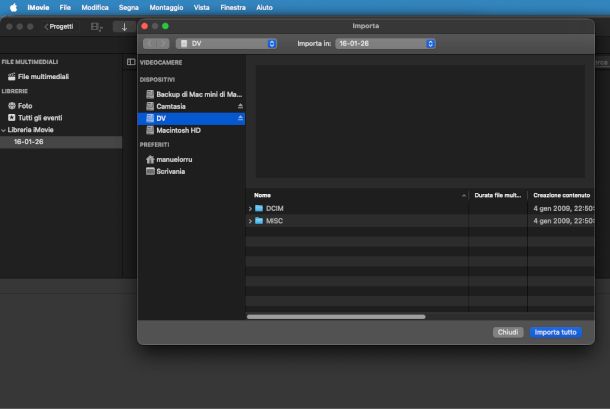Viewport: 610px width, 409px height.
Task: Click the Tutti gli eventi star icon
Action: point(12,118)
